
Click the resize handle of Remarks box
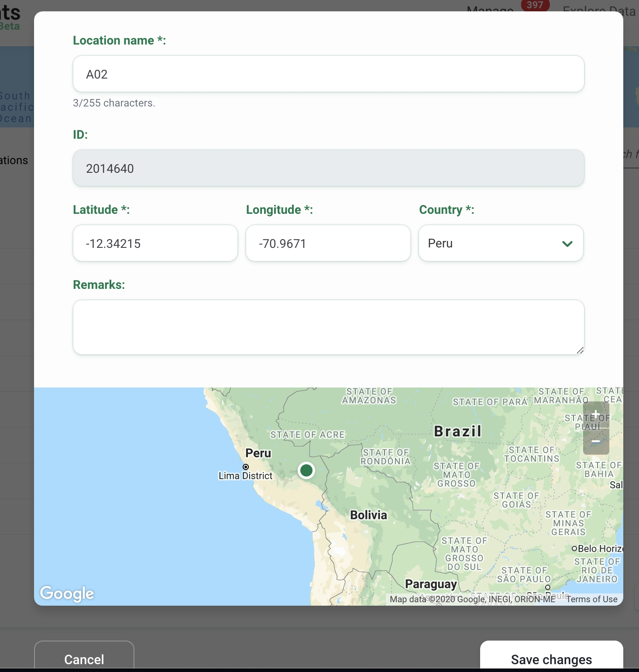coord(580,350)
